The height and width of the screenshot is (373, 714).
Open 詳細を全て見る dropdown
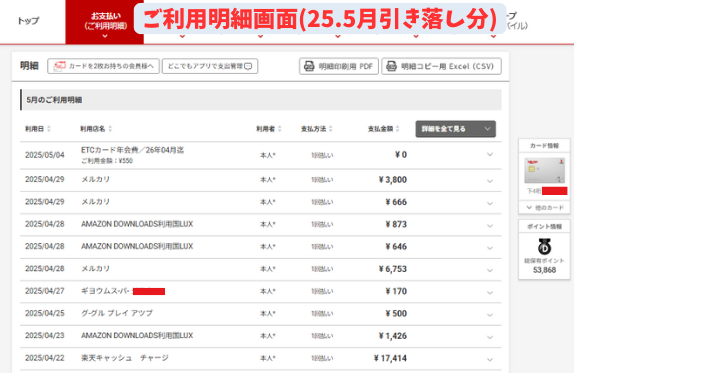coord(455,129)
